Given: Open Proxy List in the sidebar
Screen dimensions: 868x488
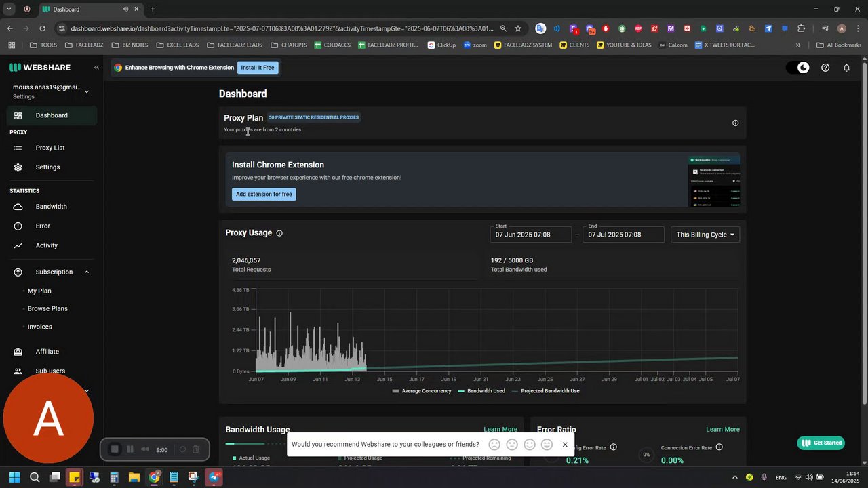Looking at the screenshot, I should coord(52,148).
